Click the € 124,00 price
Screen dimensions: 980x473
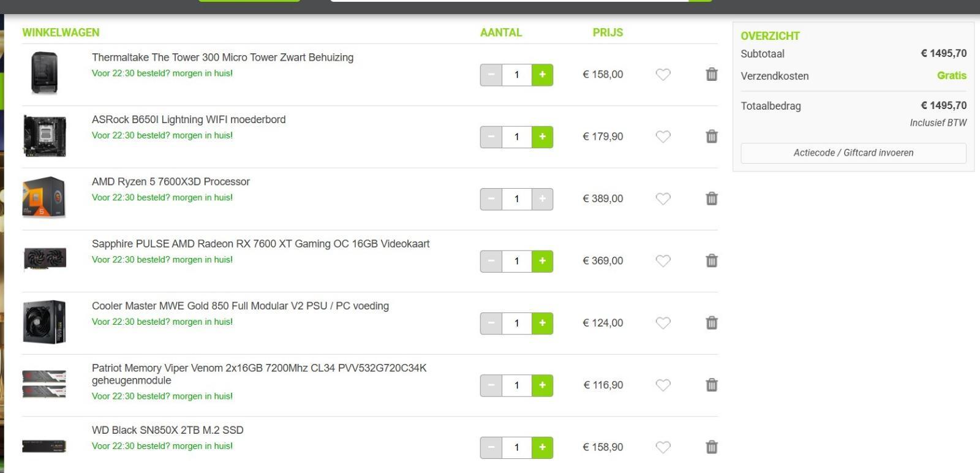(x=603, y=323)
